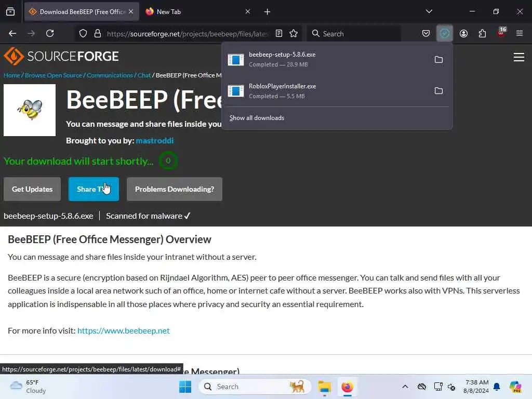This screenshot has width=532, height=399.
Task: Open Browse Open Source breadcrumb
Action: (x=54, y=75)
